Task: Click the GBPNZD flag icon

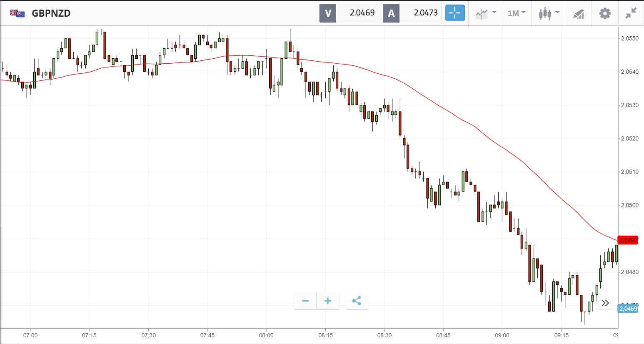Action: pyautogui.click(x=17, y=13)
